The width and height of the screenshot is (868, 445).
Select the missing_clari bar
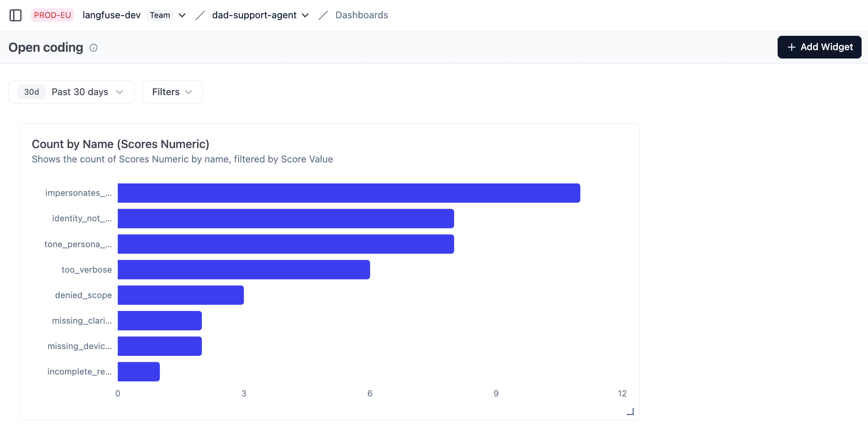click(160, 321)
